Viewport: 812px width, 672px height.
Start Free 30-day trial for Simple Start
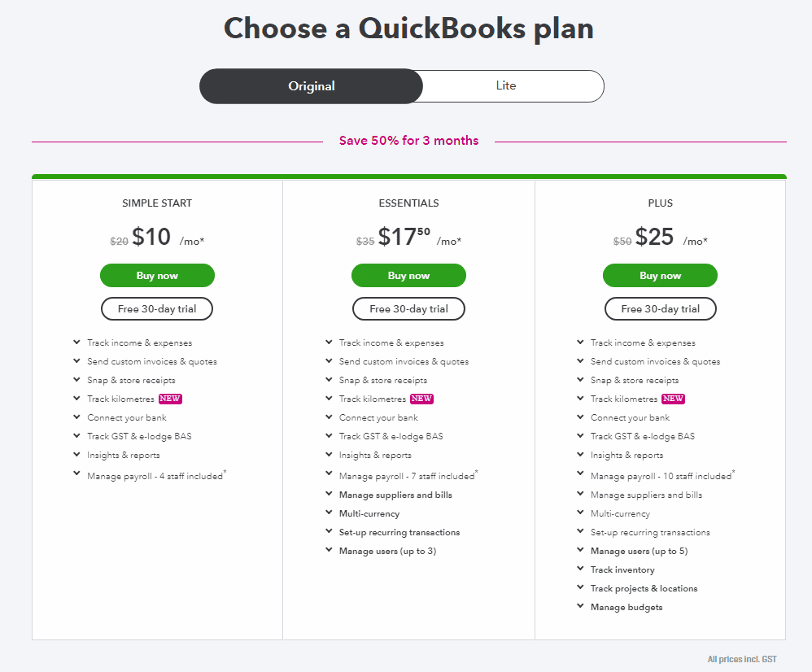(157, 309)
